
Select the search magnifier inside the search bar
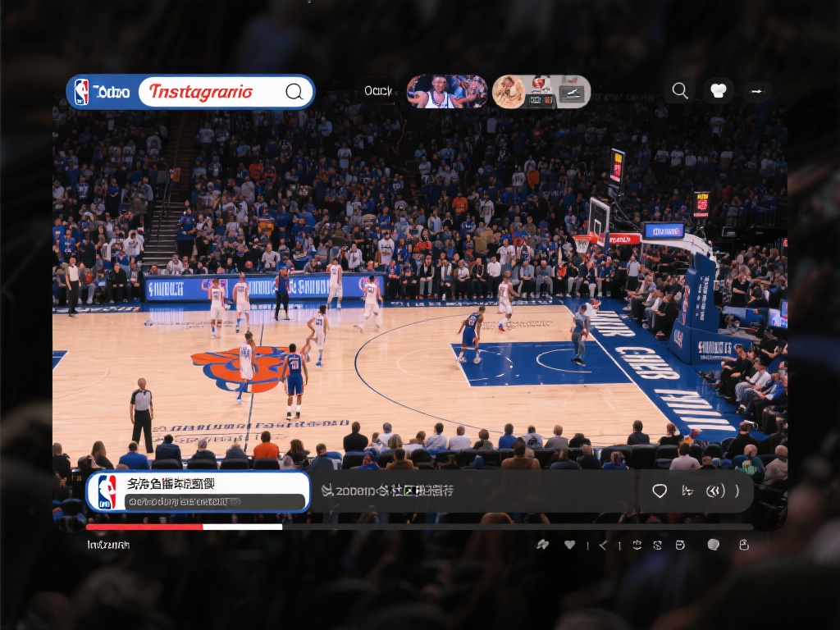pos(294,92)
